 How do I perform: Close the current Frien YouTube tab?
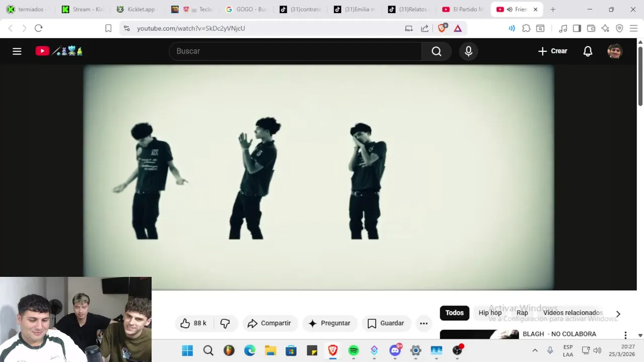point(535,10)
